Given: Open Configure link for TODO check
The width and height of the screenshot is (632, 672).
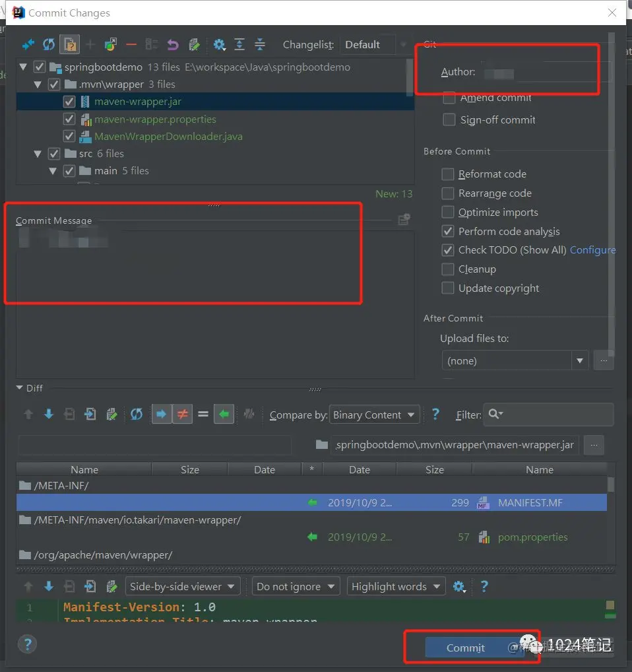Looking at the screenshot, I should pos(592,250).
